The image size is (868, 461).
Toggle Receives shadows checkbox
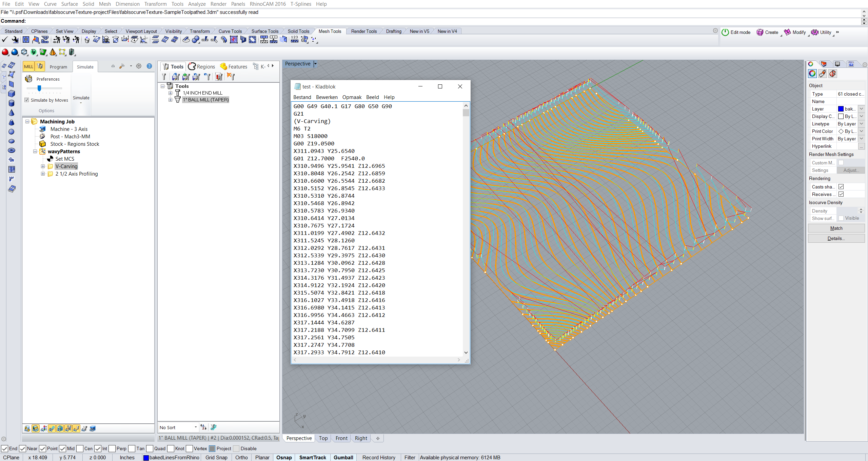[x=841, y=194]
